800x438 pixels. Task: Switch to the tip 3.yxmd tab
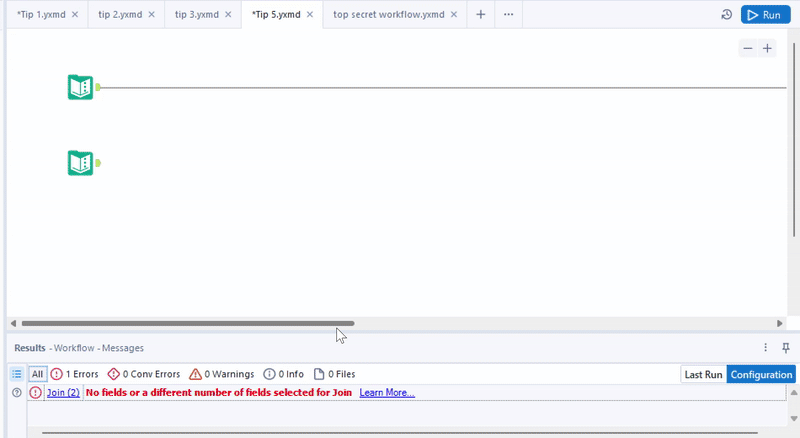(196, 14)
